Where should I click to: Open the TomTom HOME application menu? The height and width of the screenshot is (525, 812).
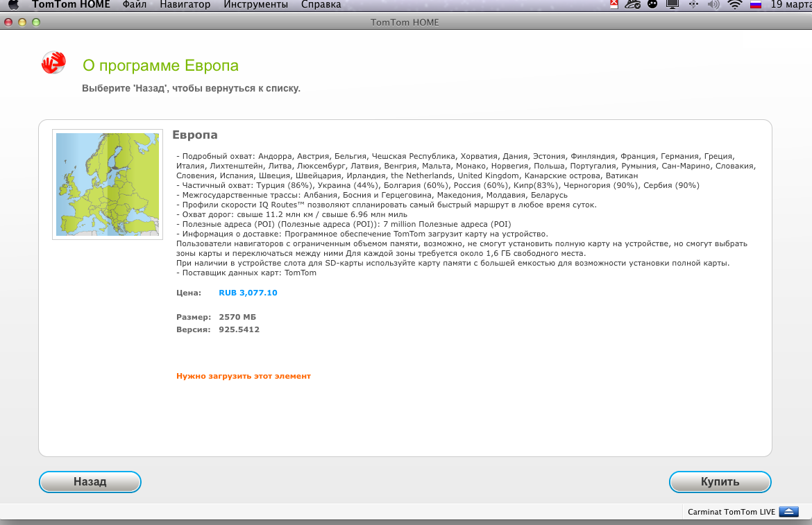click(71, 5)
